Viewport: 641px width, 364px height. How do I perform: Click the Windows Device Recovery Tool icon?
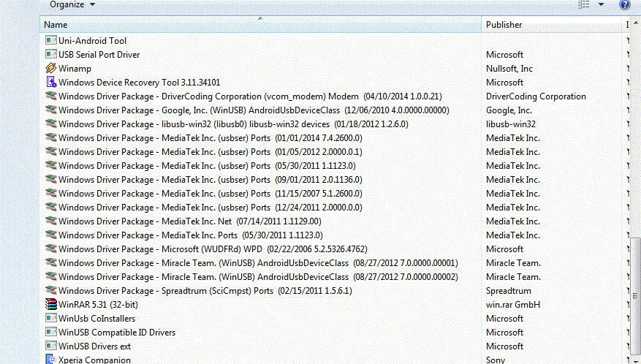pyautogui.click(x=50, y=82)
